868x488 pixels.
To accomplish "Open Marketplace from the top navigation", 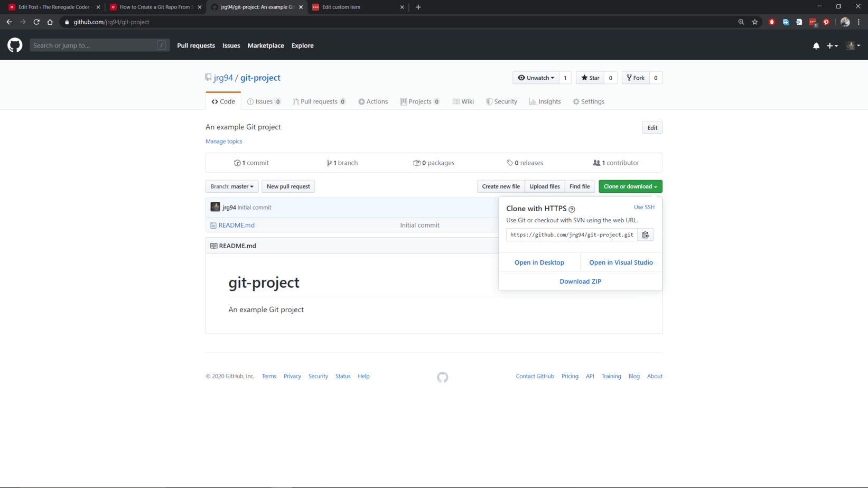I will coord(266,45).
